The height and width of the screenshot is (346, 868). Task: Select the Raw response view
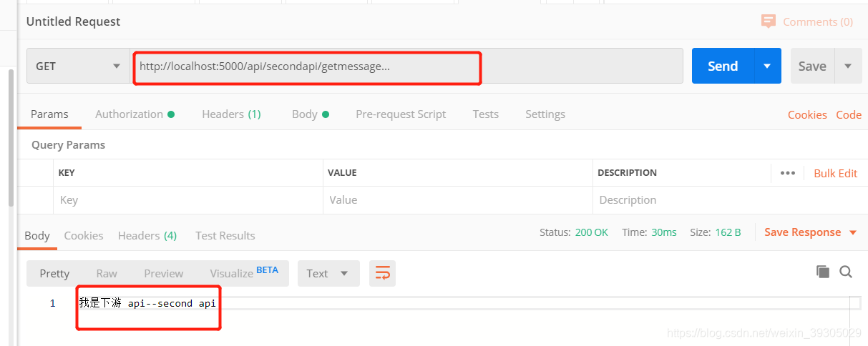[x=107, y=273]
